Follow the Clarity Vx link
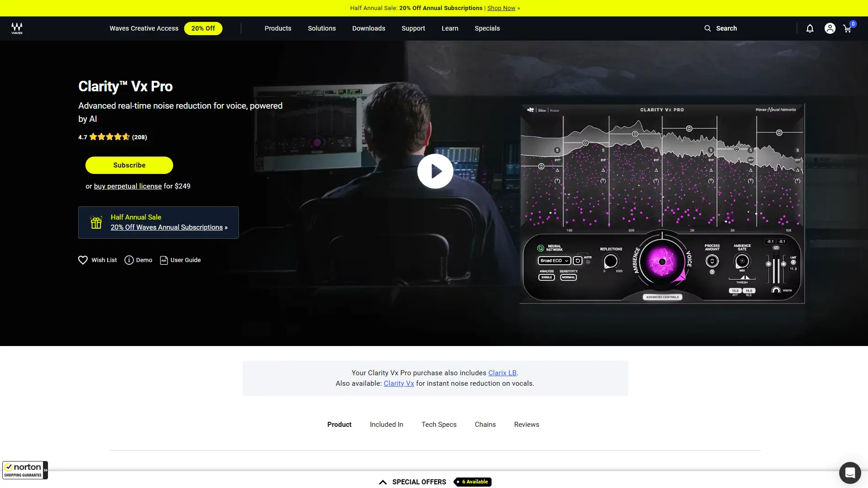 (399, 383)
